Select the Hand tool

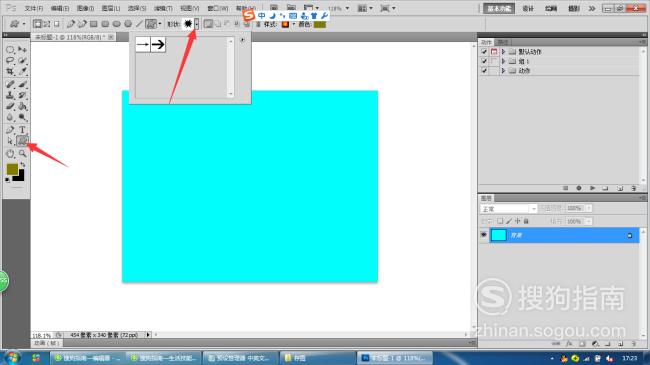[10, 153]
